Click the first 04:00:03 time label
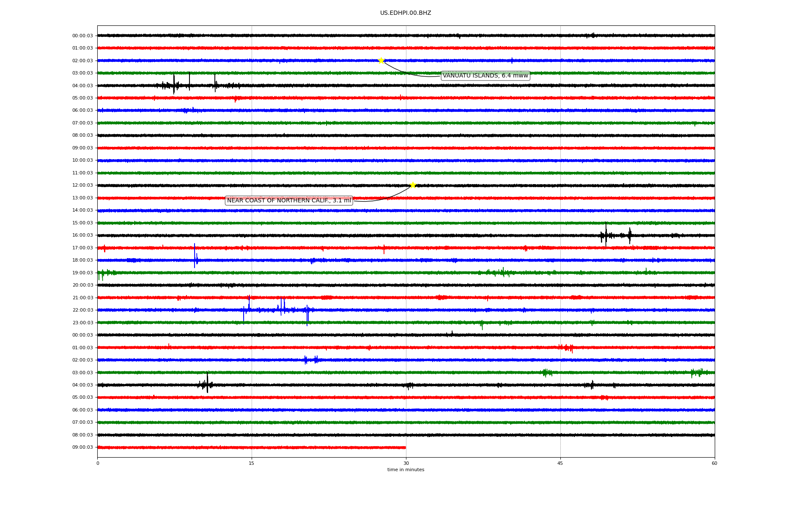Viewport: 812px width, 508px height. [x=82, y=86]
